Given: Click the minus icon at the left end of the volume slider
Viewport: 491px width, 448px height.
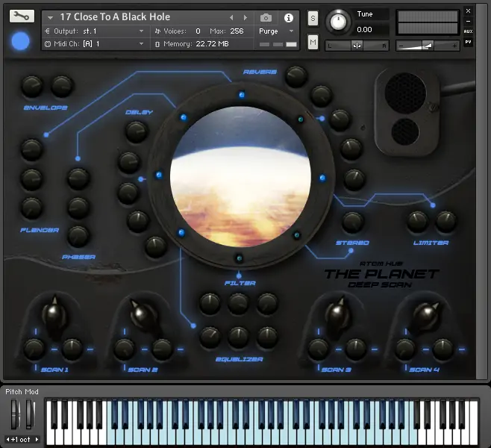Looking at the screenshot, I should tap(401, 46).
